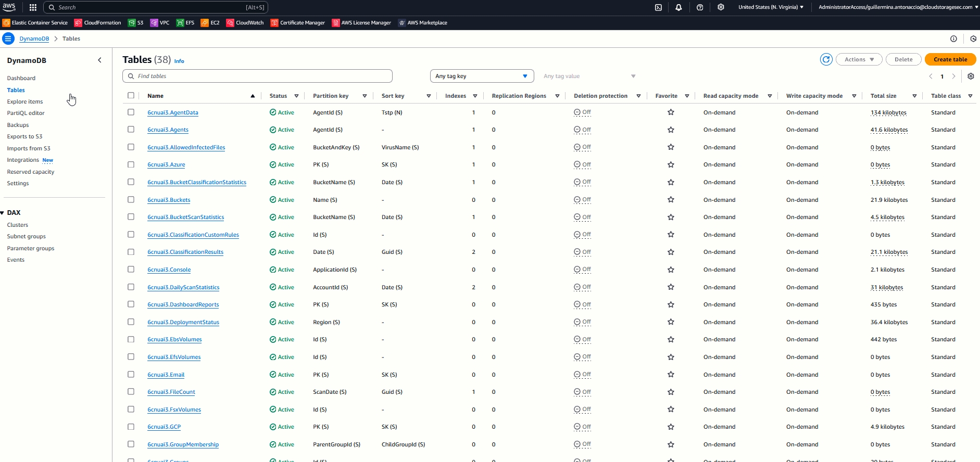Image resolution: width=980 pixels, height=462 pixels.
Task: Check the 6cnuai3.GCP row checkbox
Action: click(x=131, y=427)
